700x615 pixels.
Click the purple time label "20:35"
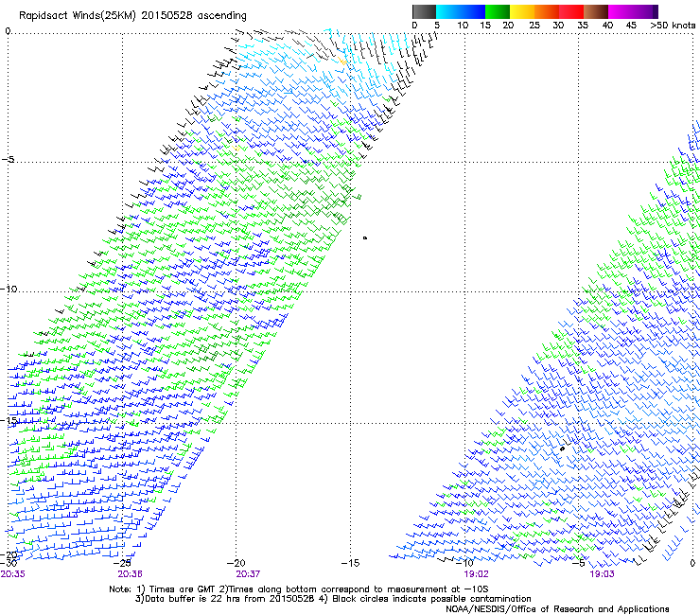click(x=13, y=574)
